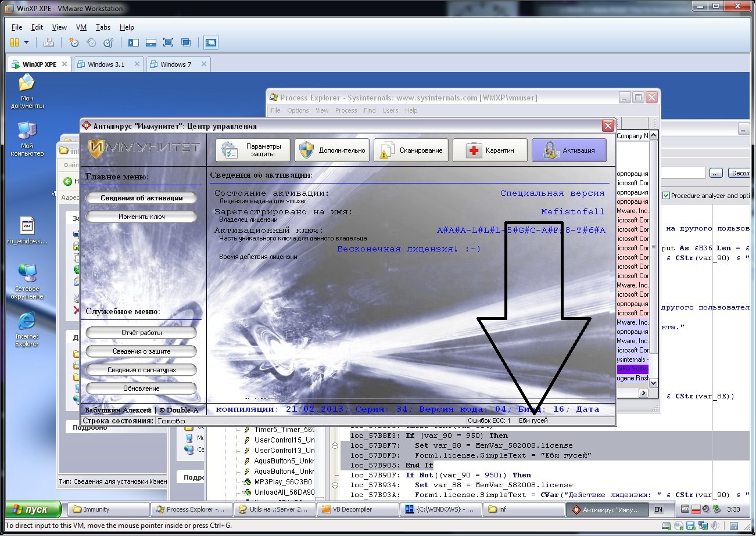The image size is (756, 536).
Task: Toggle the console view toolbar icon
Action: coord(210,42)
